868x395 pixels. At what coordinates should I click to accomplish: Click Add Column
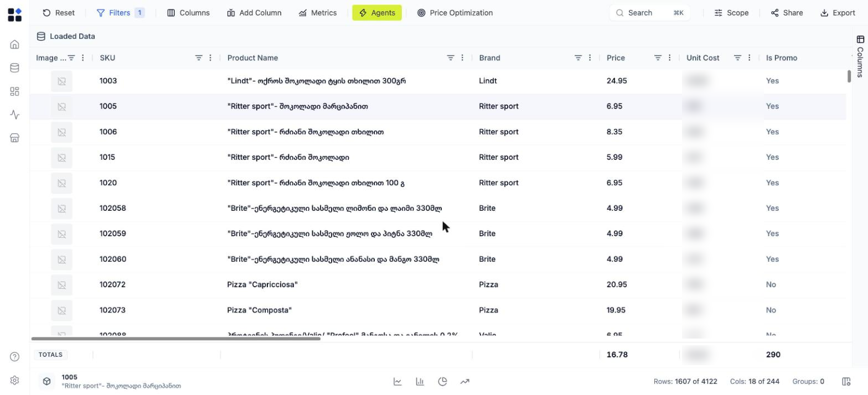pos(254,13)
